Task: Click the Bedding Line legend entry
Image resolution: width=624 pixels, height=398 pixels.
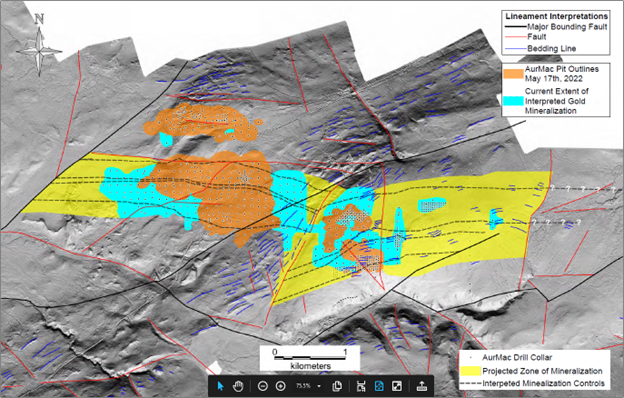Action: click(x=540, y=49)
